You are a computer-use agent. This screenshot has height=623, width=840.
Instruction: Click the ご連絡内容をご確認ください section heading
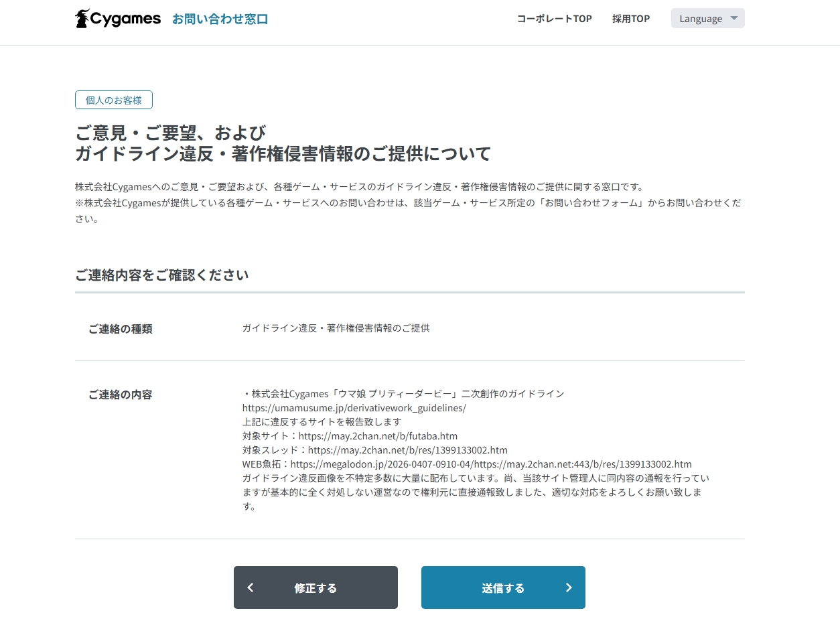coord(162,275)
